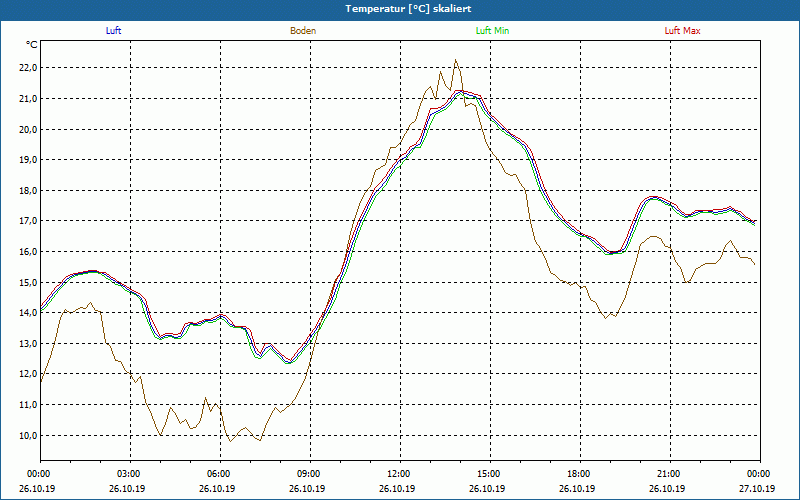The image size is (800, 500).
Task: Click the 09:00 time axis label
Action: click(310, 474)
